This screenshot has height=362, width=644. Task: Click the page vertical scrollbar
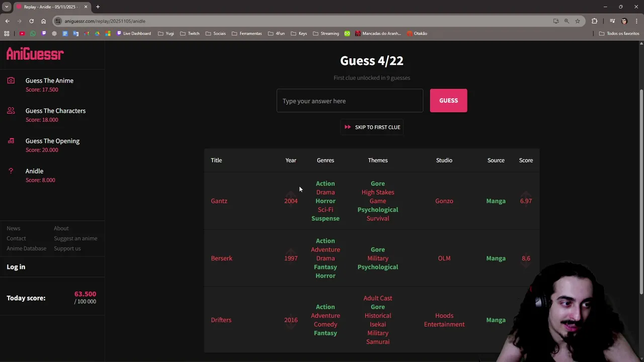[641, 191]
